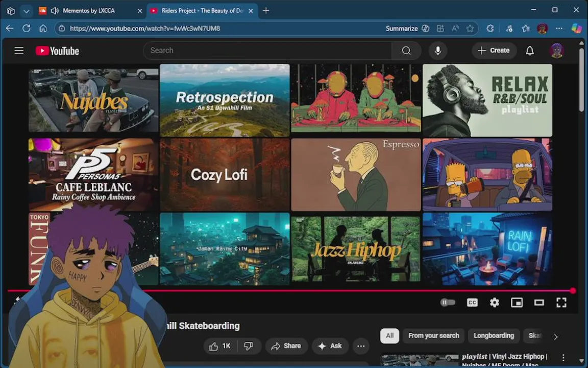Screen dimensions: 588x368
Task: Seek on the red video progress bar
Action: pos(290,291)
